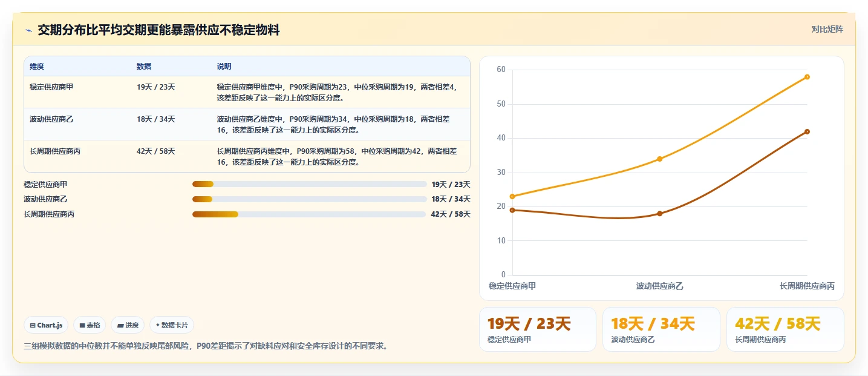
Task: Click the brown line point at value 18
Action: point(660,214)
